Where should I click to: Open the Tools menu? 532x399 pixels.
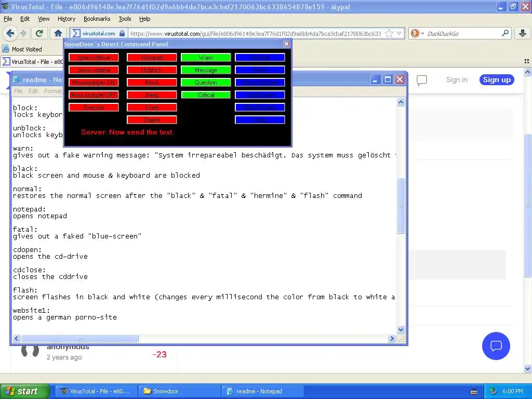pos(125,19)
